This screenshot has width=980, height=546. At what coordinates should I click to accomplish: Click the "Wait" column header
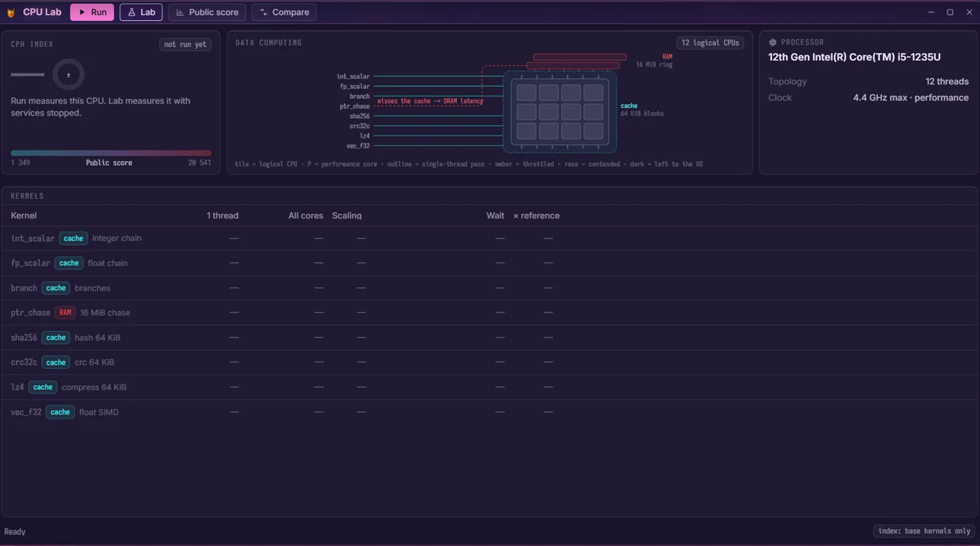click(x=496, y=216)
